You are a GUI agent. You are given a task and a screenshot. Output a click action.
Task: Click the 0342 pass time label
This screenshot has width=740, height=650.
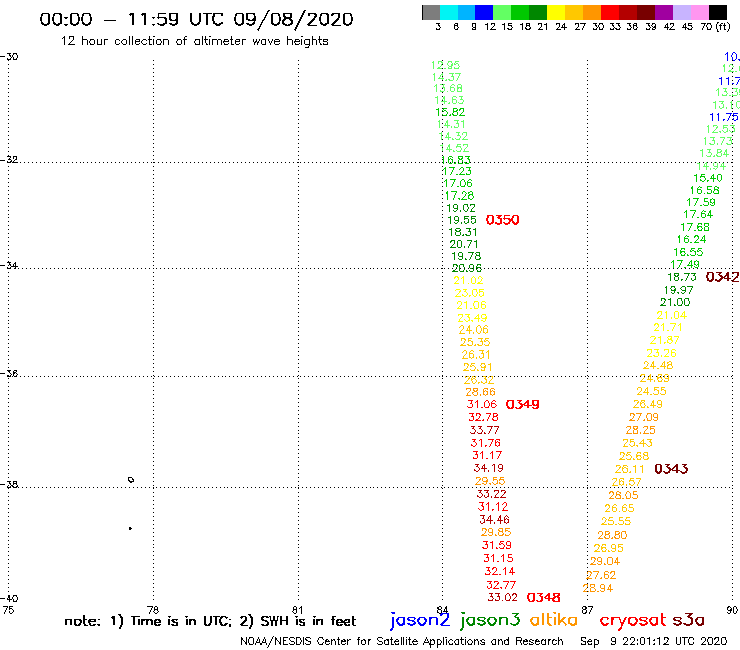coord(723,277)
